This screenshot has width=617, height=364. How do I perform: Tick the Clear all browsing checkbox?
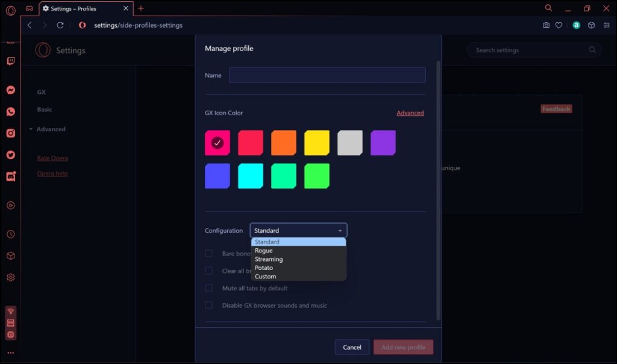click(x=209, y=271)
